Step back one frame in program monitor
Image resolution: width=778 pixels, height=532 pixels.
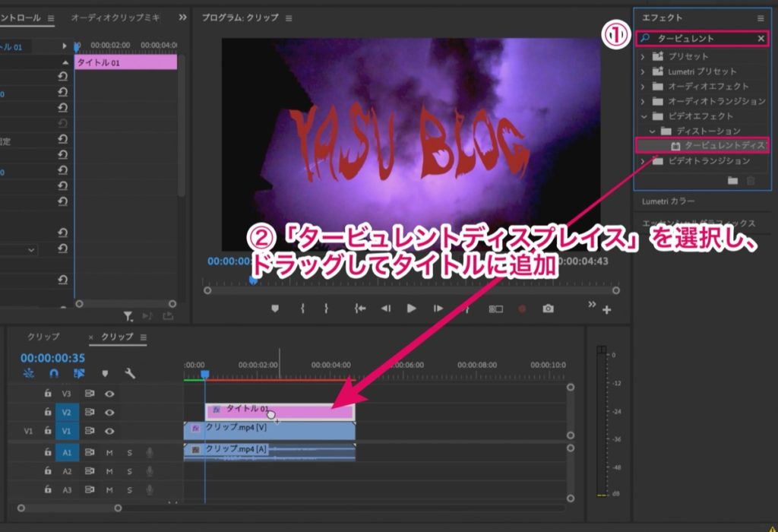(385, 309)
